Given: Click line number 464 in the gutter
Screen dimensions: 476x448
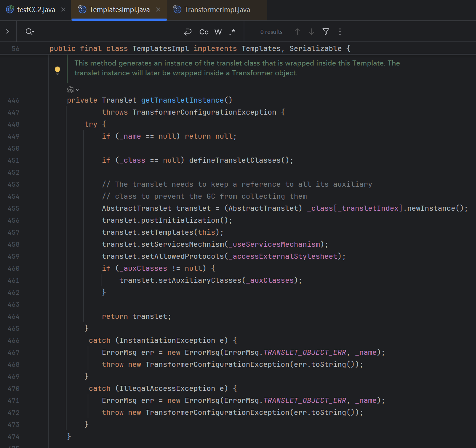Looking at the screenshot, I should tap(14, 316).
